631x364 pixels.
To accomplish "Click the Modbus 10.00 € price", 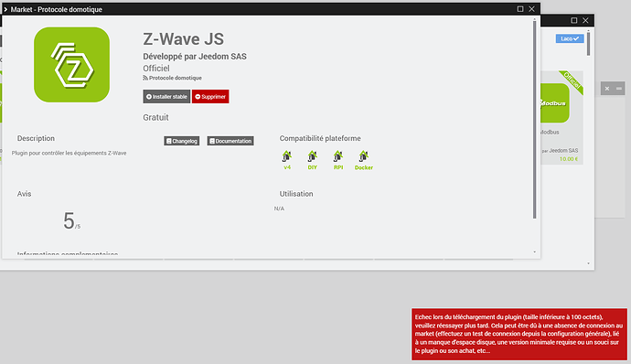I will coord(569,159).
